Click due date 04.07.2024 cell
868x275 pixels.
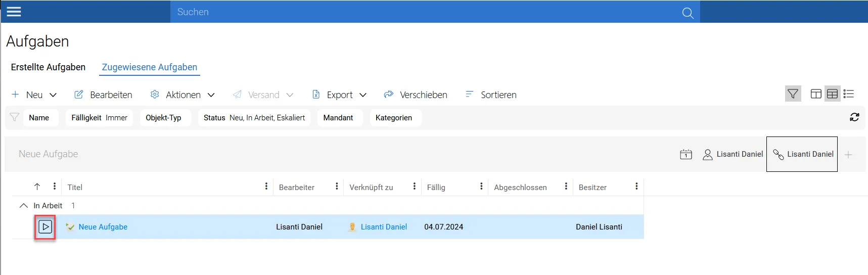tap(444, 227)
